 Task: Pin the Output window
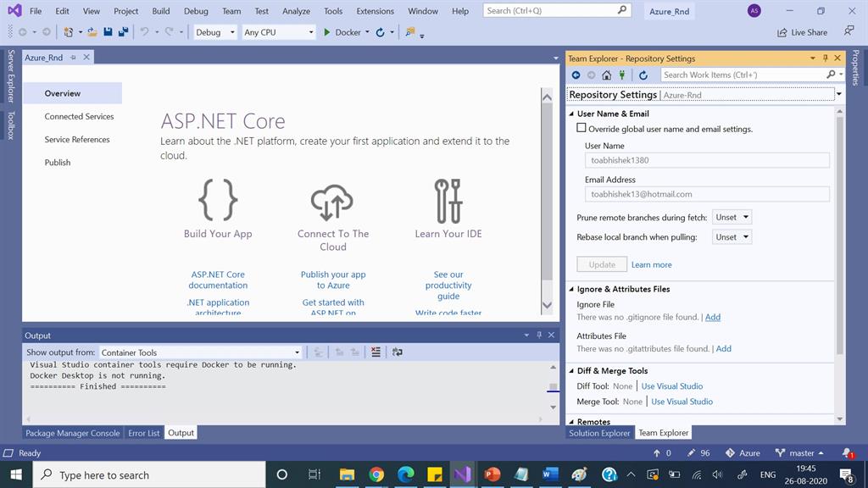(539, 335)
